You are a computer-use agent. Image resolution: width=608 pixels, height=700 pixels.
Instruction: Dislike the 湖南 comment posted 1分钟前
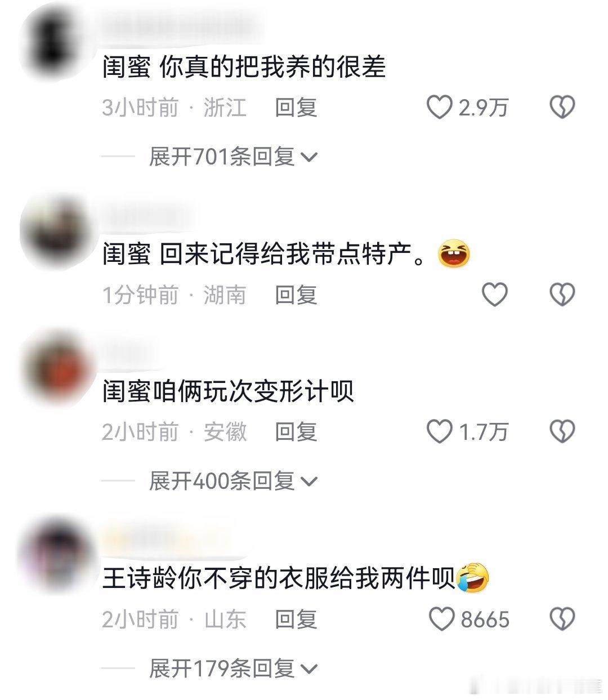click(x=562, y=295)
